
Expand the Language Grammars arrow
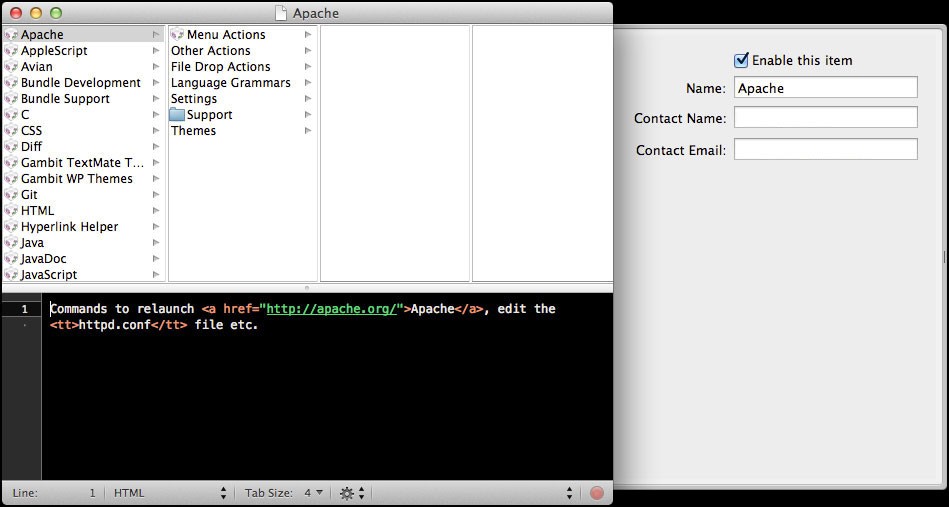pos(308,83)
